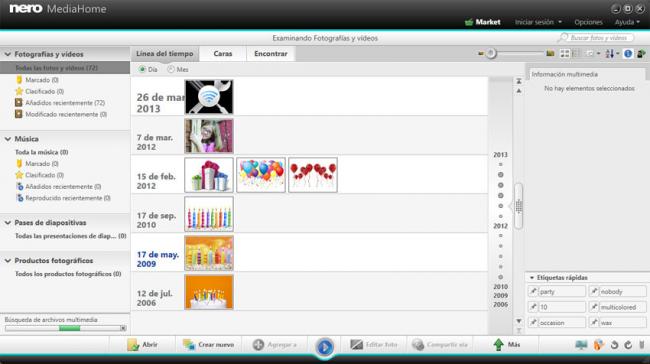Open the Iniciar sesión dropdown
The width and height of the screenshot is (650, 364).
click(538, 22)
